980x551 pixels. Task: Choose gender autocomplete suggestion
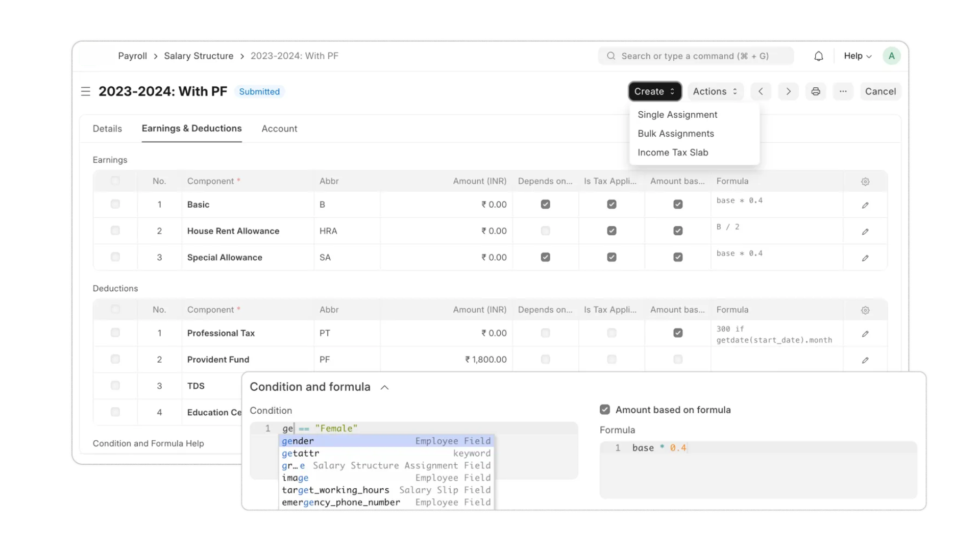pos(386,441)
